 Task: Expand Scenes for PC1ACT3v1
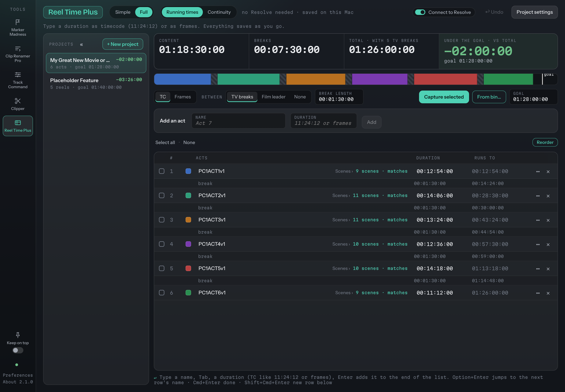[341, 220]
